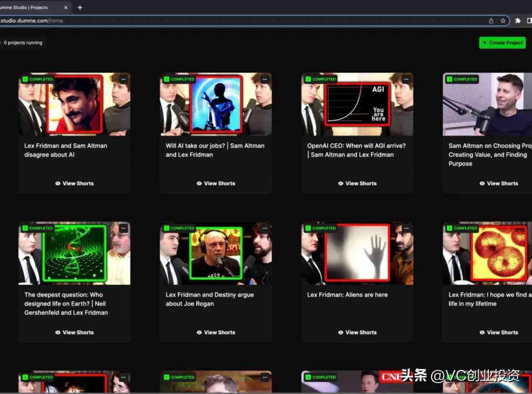View Shorts for 'Sam Altman on Choosing' project

[x=499, y=184]
